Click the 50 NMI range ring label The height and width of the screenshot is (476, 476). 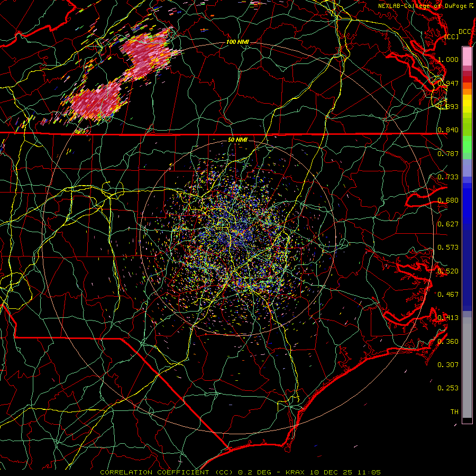tap(237, 140)
